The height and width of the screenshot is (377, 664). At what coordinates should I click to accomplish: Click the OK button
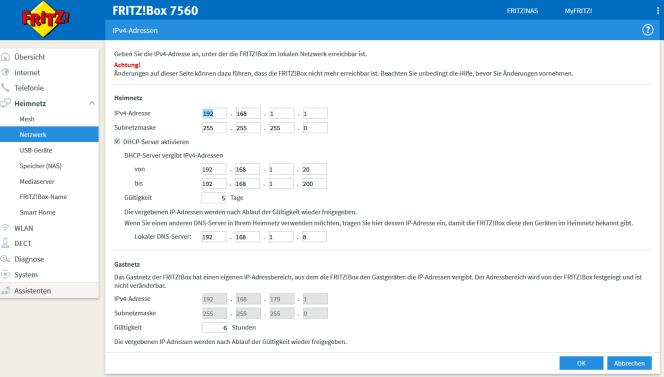tap(581, 363)
